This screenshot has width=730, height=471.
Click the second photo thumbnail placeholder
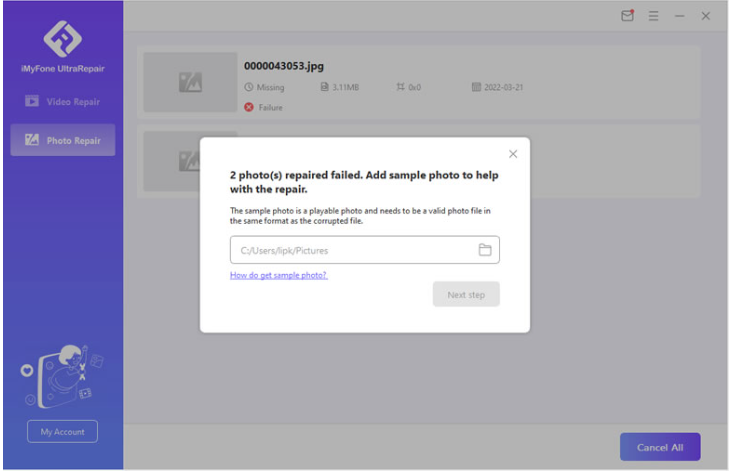pos(170,160)
